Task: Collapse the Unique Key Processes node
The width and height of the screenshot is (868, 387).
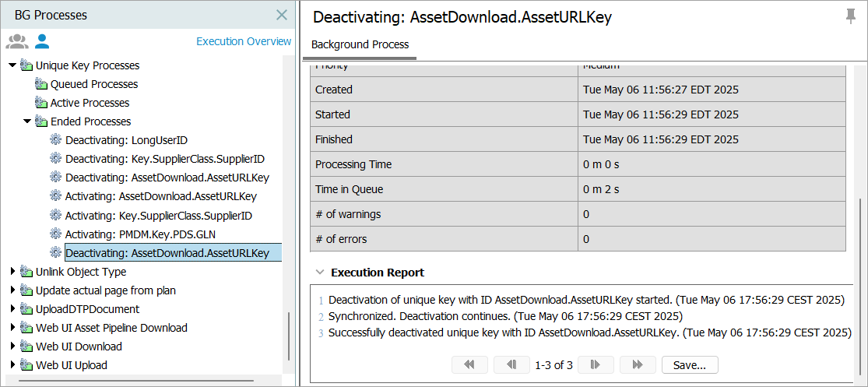Action: pyautogui.click(x=12, y=65)
